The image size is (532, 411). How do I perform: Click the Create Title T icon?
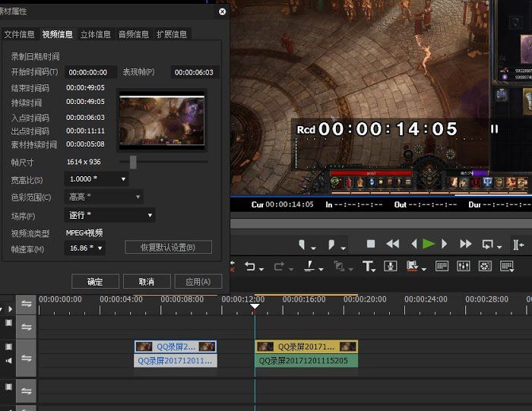(x=368, y=266)
